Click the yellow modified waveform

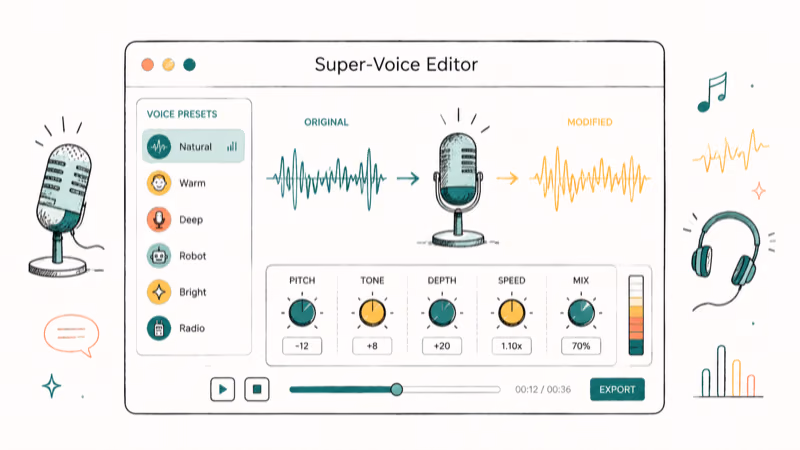point(590,179)
